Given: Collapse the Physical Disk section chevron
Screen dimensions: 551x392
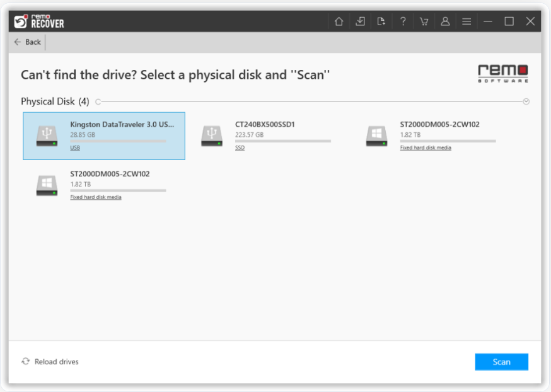Looking at the screenshot, I should click(x=526, y=101).
